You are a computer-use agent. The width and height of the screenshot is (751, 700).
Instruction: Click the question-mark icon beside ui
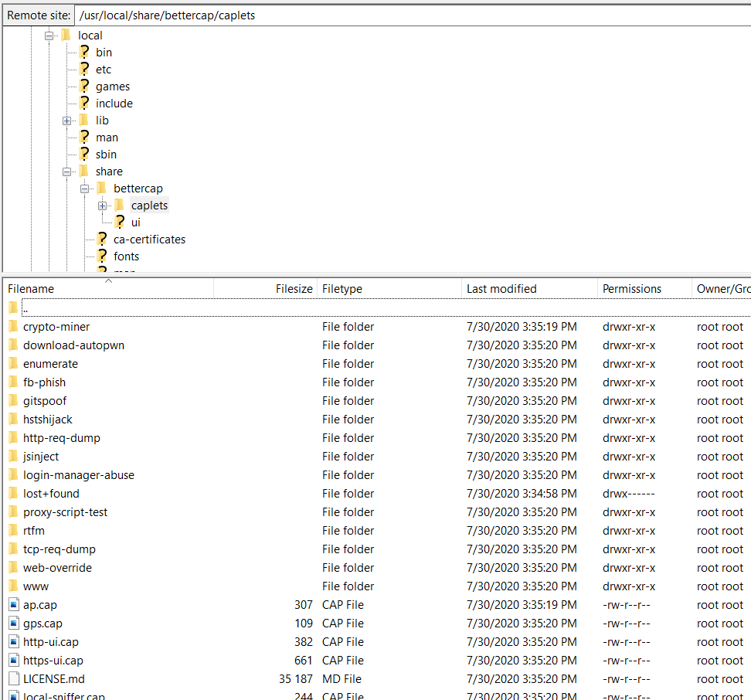(120, 222)
